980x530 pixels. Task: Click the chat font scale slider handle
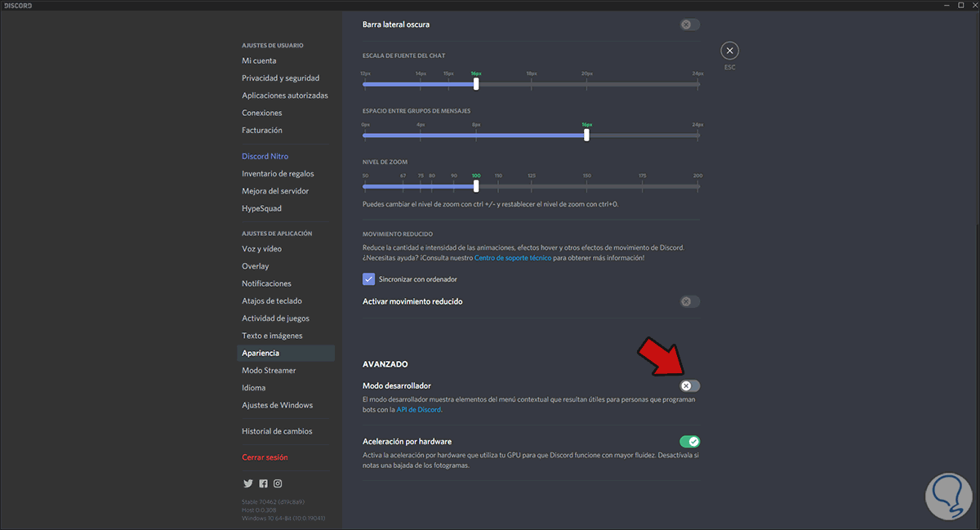coord(476,83)
